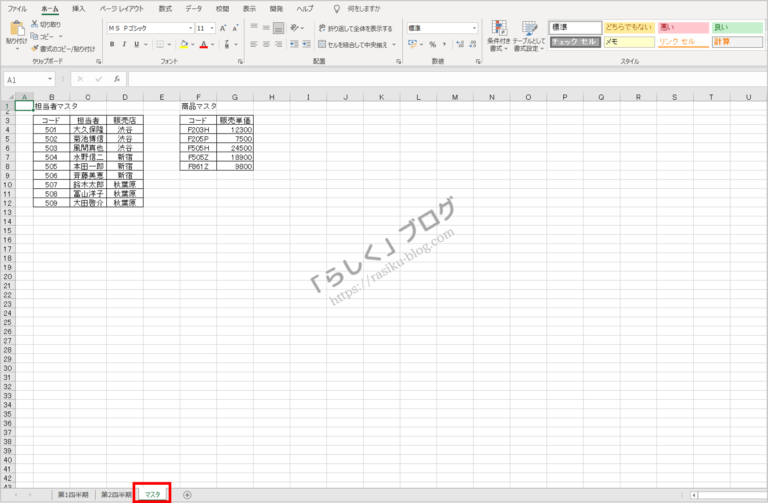Switch to the ページ レイアウト tab
The width and height of the screenshot is (768, 503).
(x=122, y=9)
